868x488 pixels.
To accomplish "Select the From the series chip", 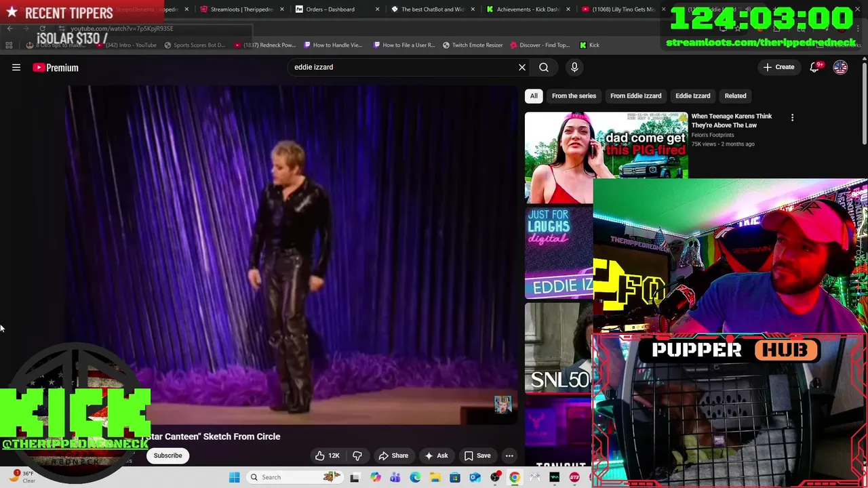I will point(574,96).
